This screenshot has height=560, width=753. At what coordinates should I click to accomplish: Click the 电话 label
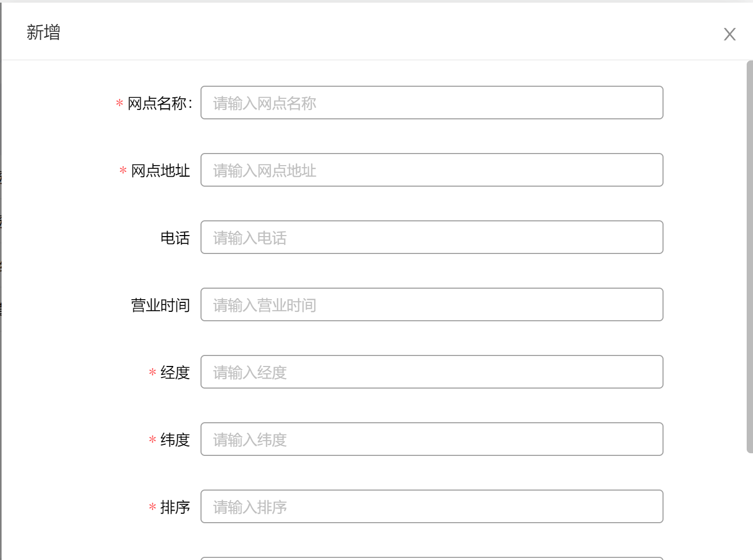point(175,238)
